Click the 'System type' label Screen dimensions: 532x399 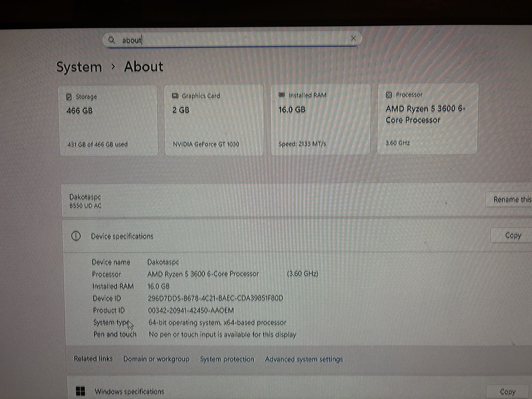click(x=111, y=323)
